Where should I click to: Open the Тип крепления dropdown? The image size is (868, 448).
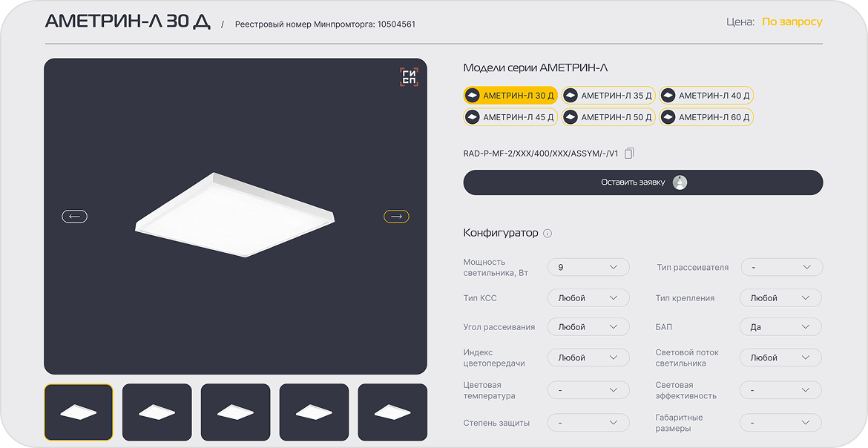pos(780,298)
